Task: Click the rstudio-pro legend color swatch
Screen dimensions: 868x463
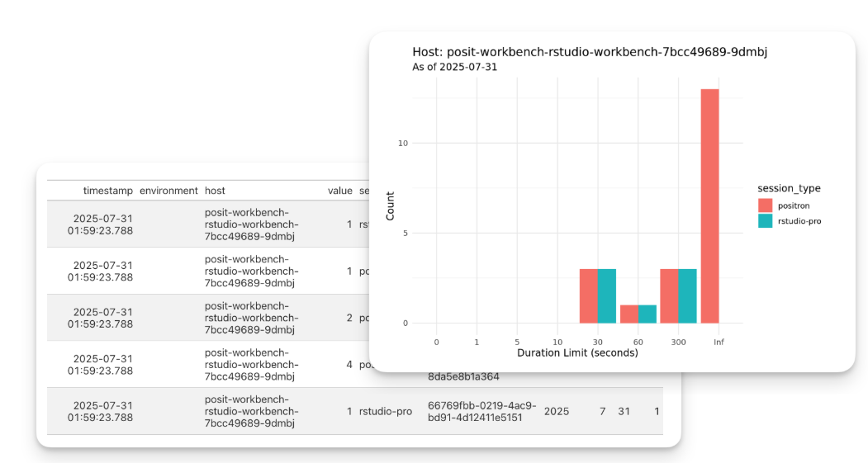Action: point(765,220)
